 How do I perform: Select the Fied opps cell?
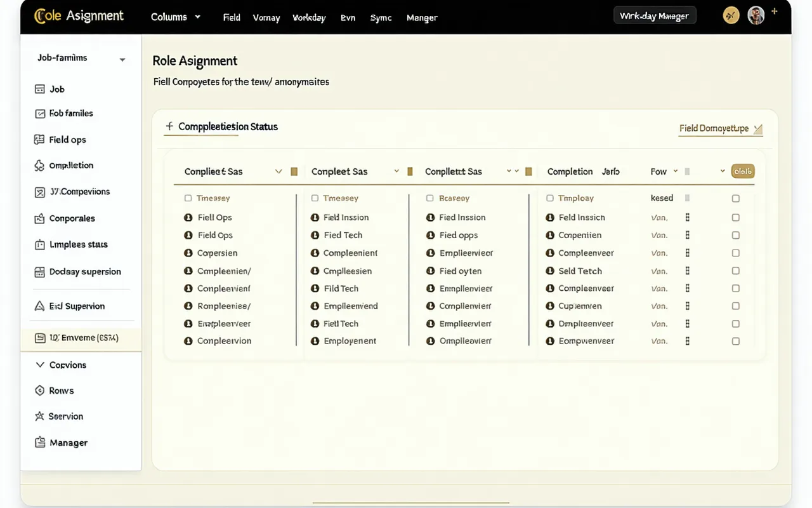pos(459,235)
